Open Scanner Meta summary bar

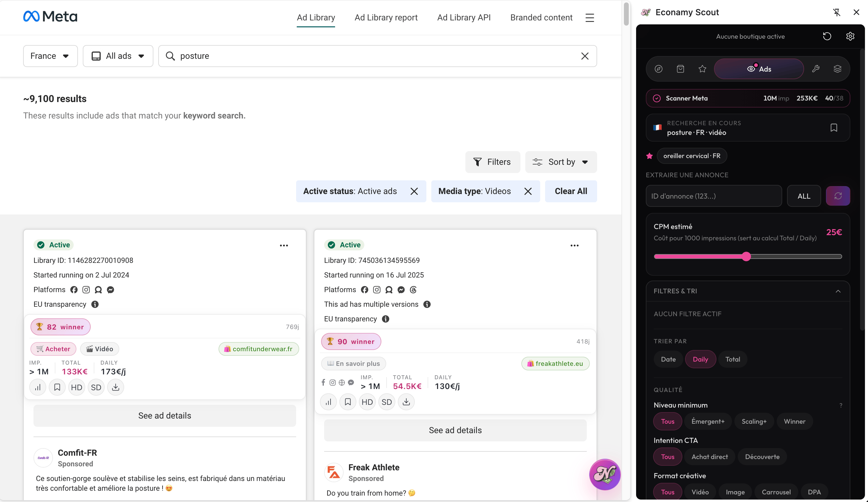point(748,99)
